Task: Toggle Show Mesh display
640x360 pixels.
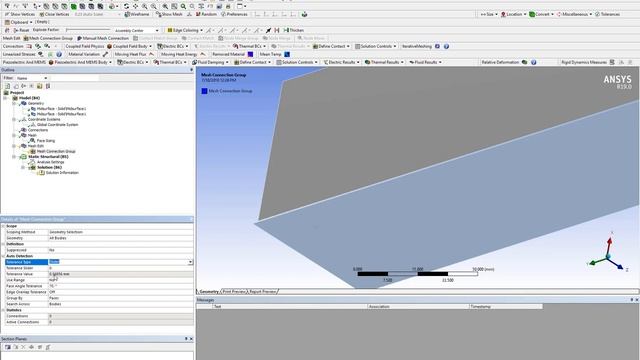Action: pyautogui.click(x=169, y=14)
